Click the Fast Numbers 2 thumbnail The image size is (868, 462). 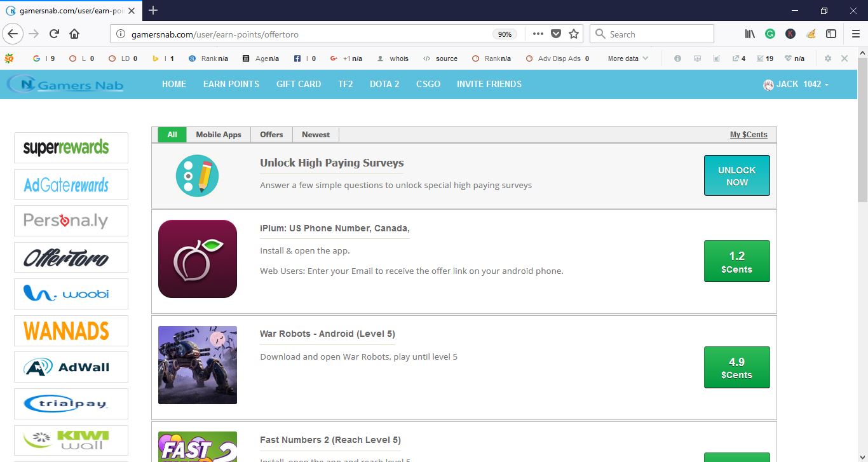pos(198,447)
